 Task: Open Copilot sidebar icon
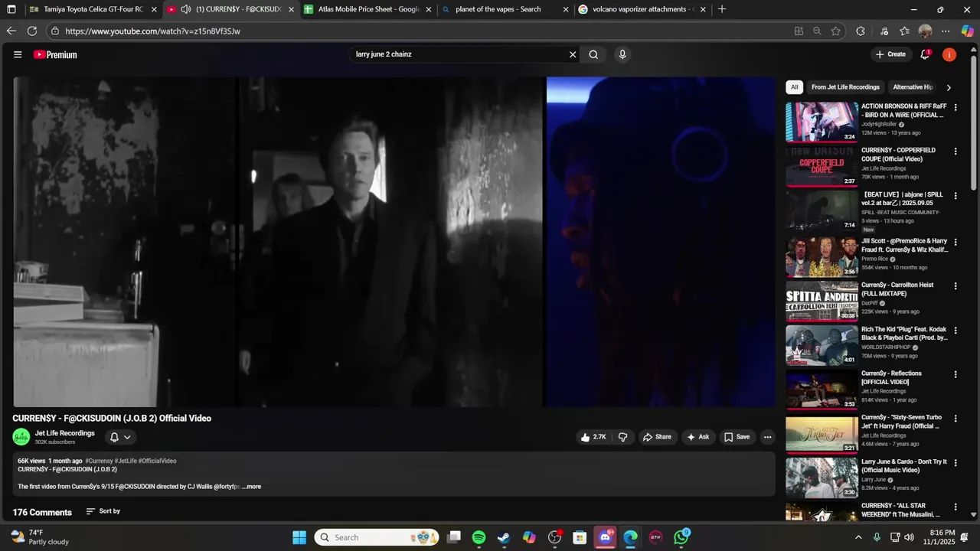(968, 31)
